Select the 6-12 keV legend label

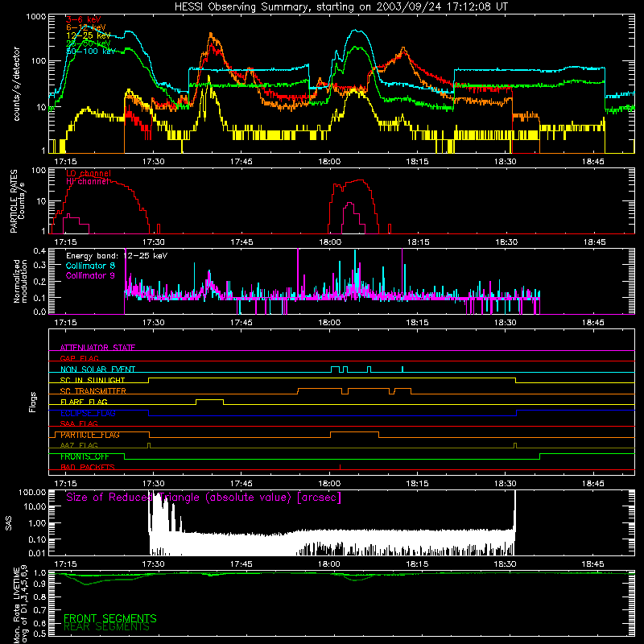pos(86,27)
